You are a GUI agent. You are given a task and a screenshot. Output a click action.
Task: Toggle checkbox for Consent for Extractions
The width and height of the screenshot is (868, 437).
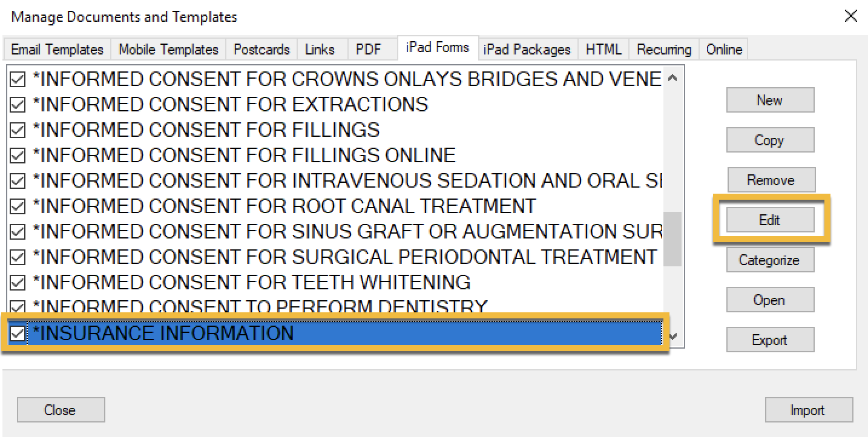(x=18, y=105)
